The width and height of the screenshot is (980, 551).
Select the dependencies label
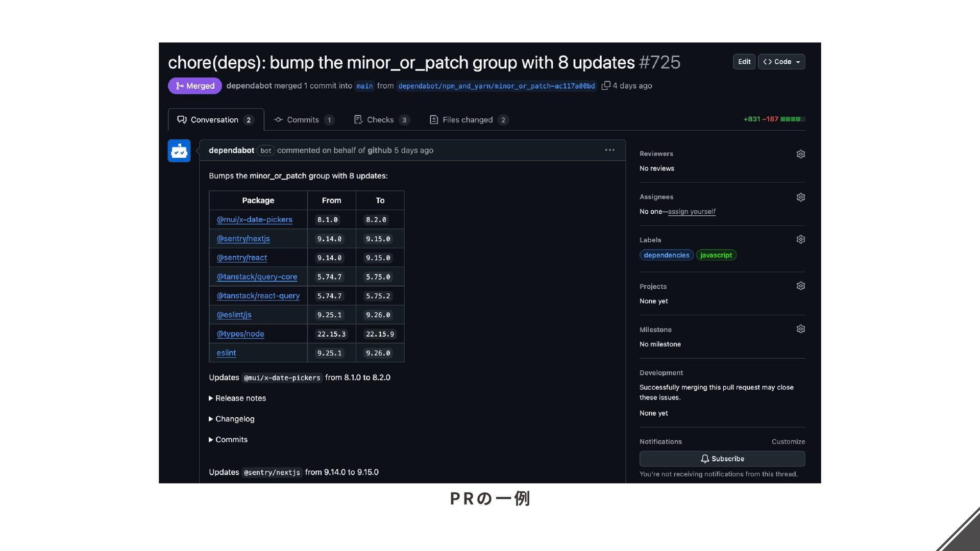[667, 255]
